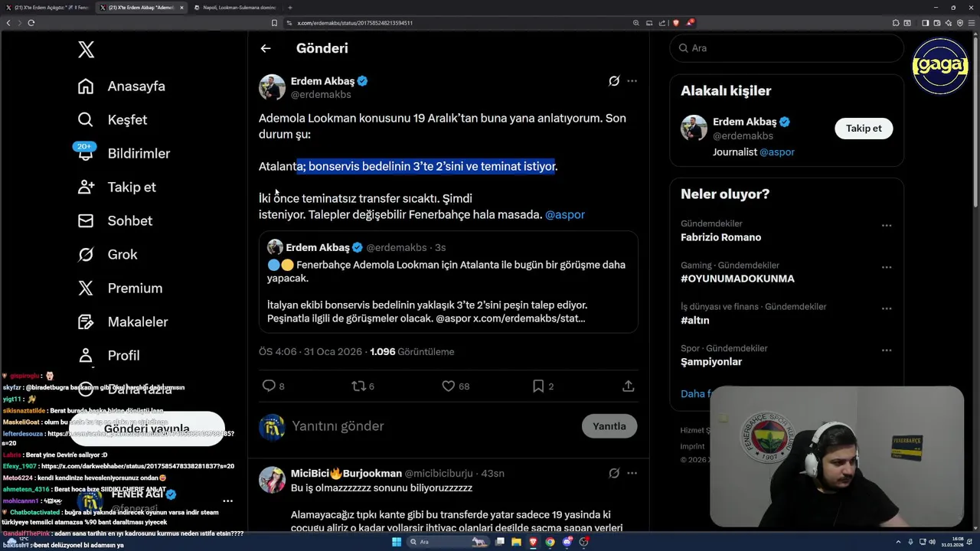Click the repost icon with 6 reposts
Screen dimensions: 980x551
pyautogui.click(x=358, y=386)
